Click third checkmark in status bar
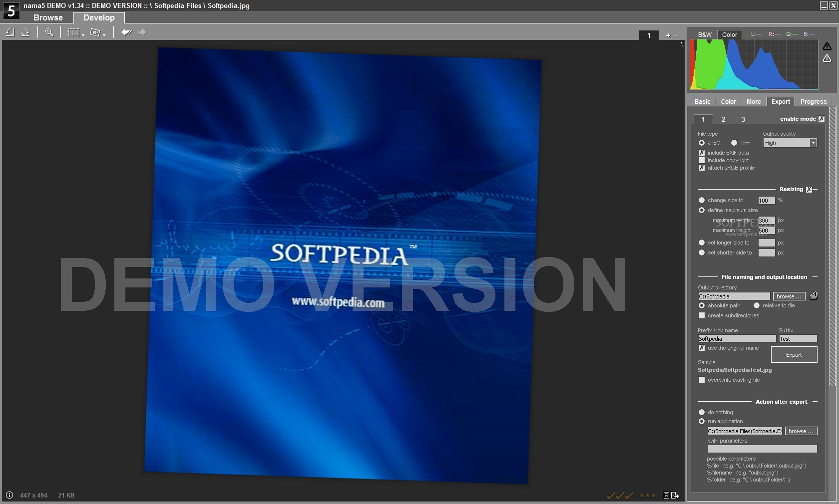 point(629,496)
